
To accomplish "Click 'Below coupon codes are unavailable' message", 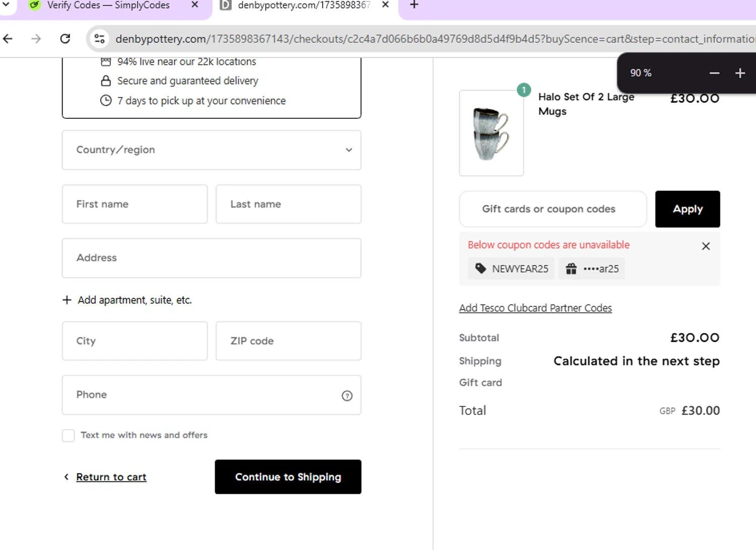I will tap(549, 245).
